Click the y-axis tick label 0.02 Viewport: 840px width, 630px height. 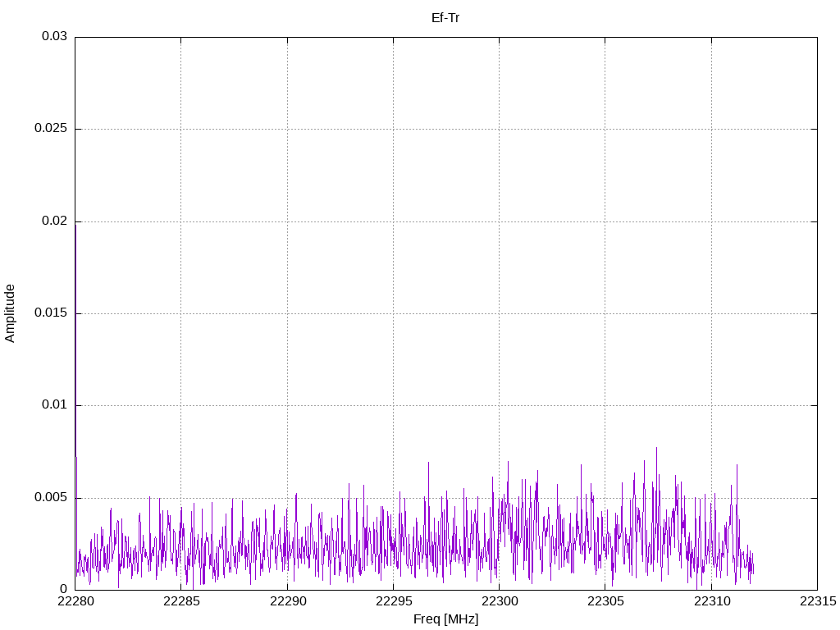click(55, 221)
